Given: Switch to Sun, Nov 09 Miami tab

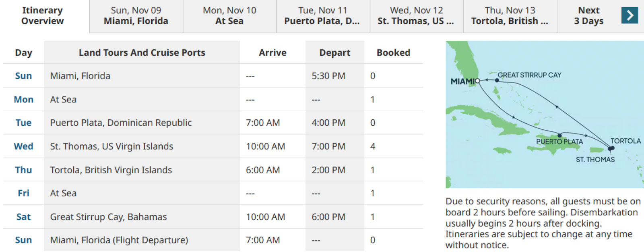Looking at the screenshot, I should click(x=136, y=16).
